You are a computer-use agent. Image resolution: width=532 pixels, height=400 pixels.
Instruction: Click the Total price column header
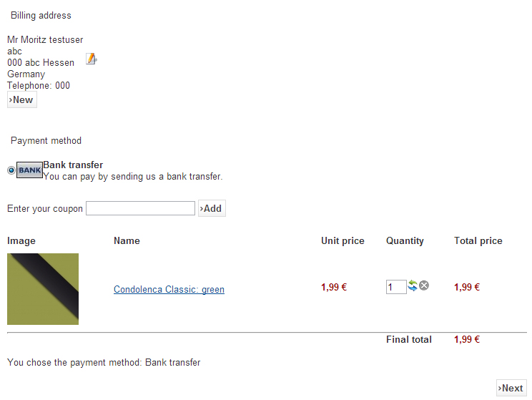tap(478, 240)
